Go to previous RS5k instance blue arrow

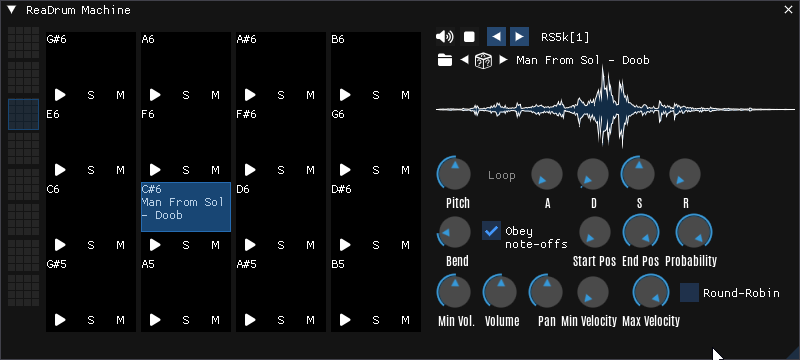pyautogui.click(x=496, y=37)
